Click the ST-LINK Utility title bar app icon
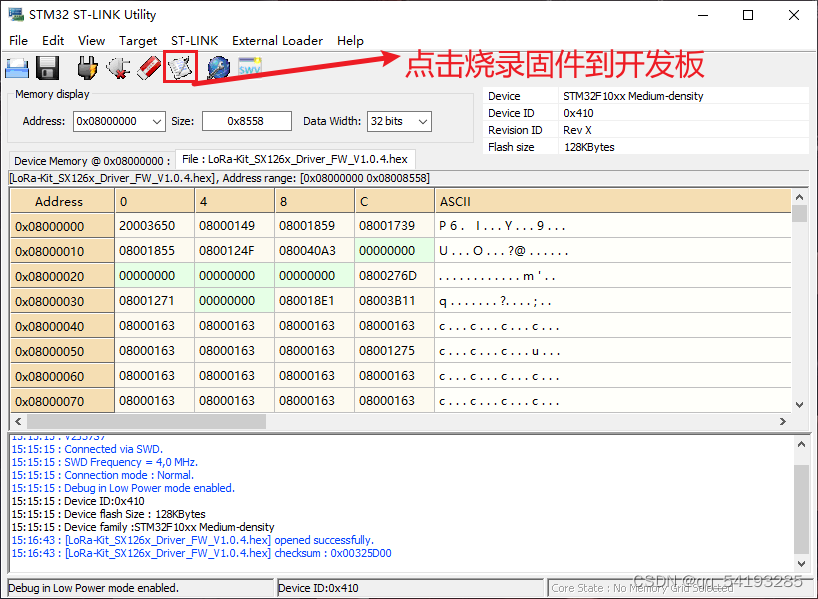The height and width of the screenshot is (599, 818). point(16,14)
